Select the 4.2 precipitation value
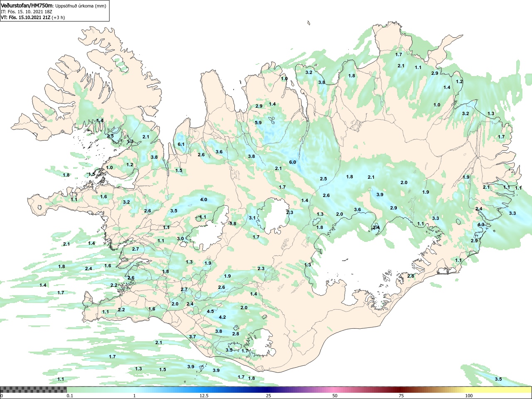 click(222, 317)
